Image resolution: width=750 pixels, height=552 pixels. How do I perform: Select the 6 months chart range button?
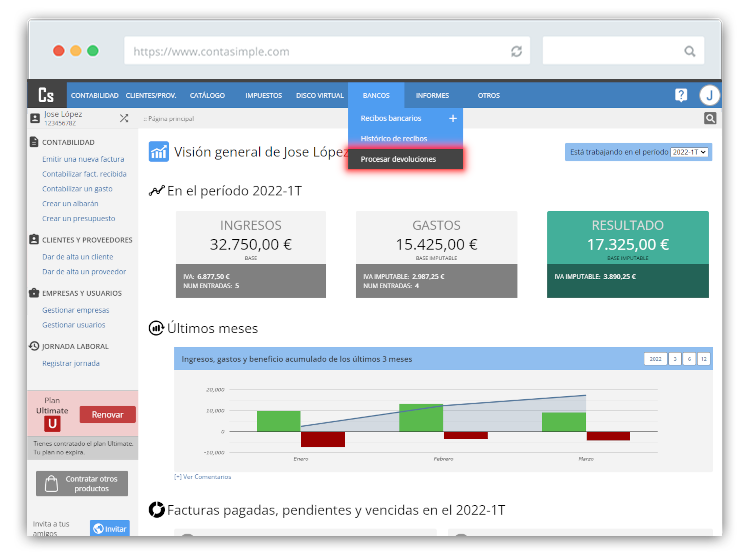click(x=689, y=359)
